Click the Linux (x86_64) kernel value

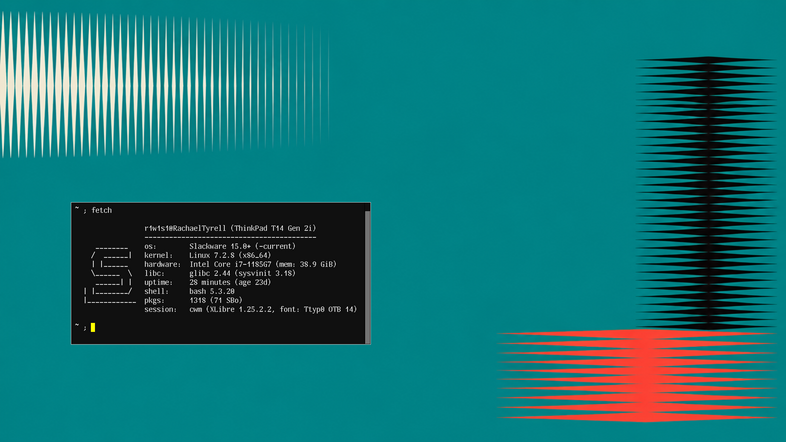point(230,255)
